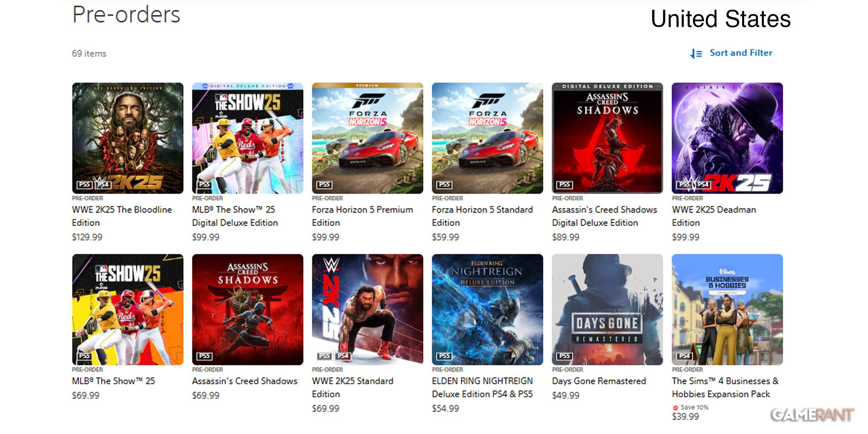This screenshot has height=434, width=868.
Task: Click the $59.99 Forza Standard price
Action: click(445, 237)
